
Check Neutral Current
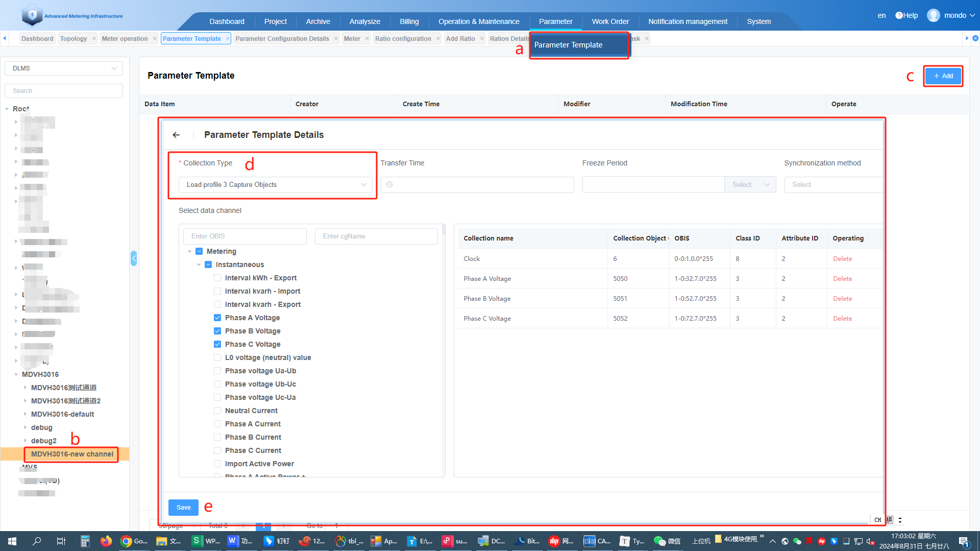point(217,411)
